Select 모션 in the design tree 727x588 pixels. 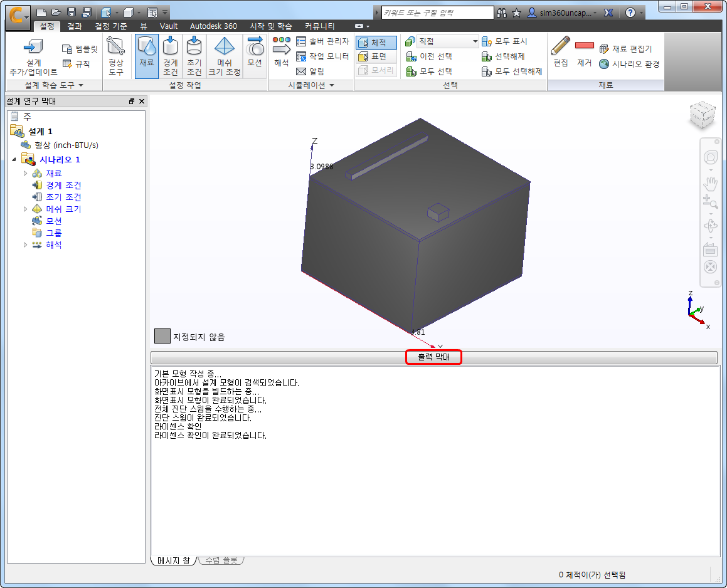(x=54, y=221)
